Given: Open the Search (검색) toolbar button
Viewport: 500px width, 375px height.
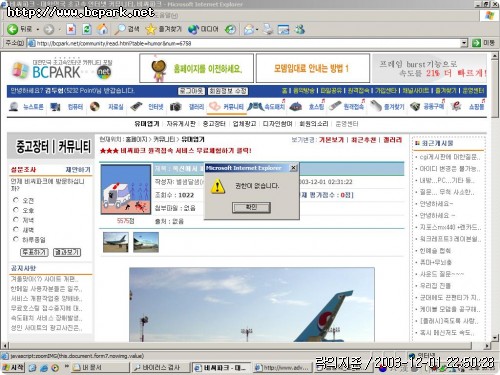Looking at the screenshot, I should (127, 29).
